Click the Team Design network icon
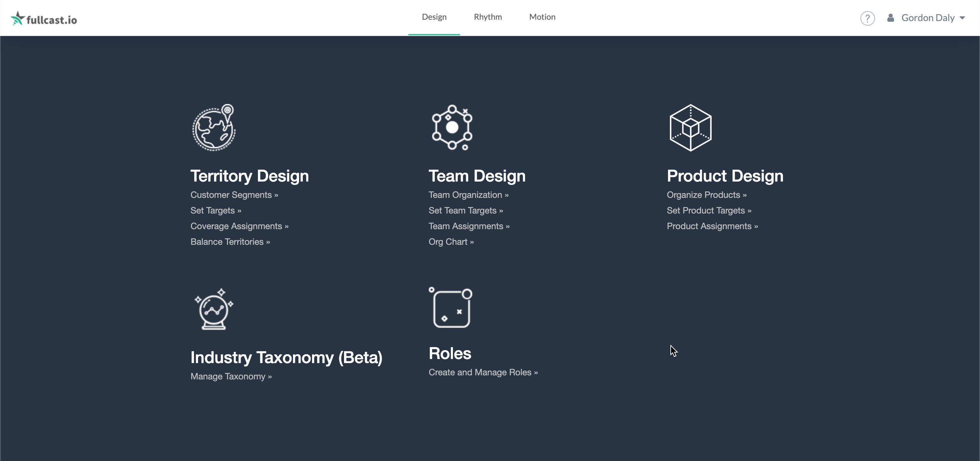 tap(452, 128)
